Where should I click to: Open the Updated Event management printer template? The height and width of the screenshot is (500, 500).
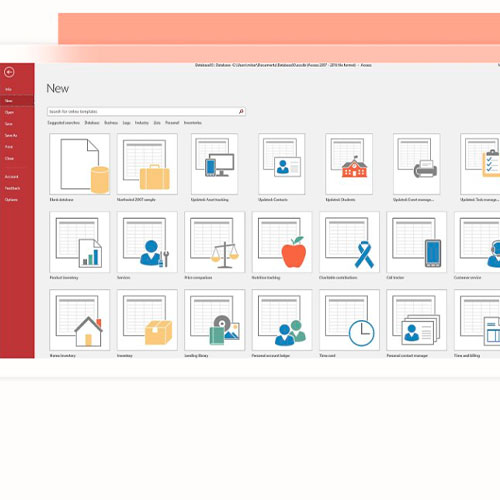[417, 164]
